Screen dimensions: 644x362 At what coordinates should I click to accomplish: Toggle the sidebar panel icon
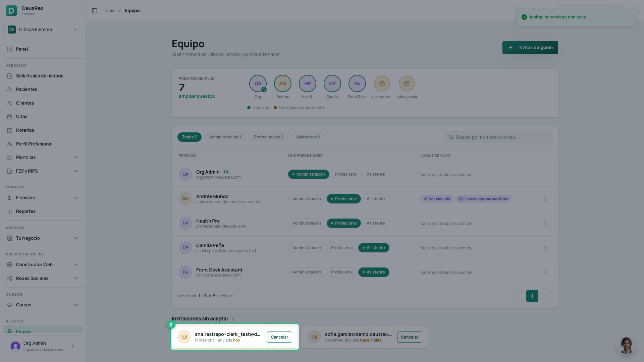95,11
